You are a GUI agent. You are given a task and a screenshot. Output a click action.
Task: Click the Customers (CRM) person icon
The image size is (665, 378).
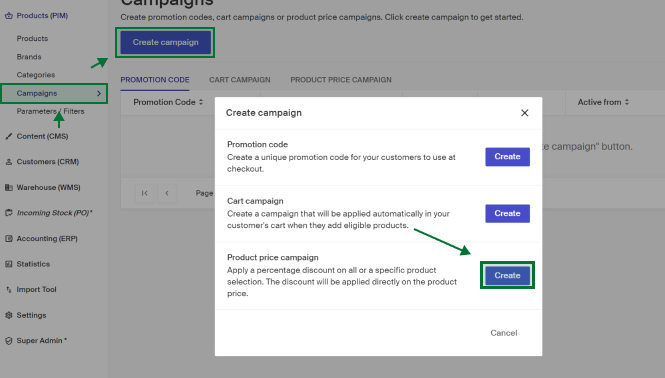click(x=8, y=162)
